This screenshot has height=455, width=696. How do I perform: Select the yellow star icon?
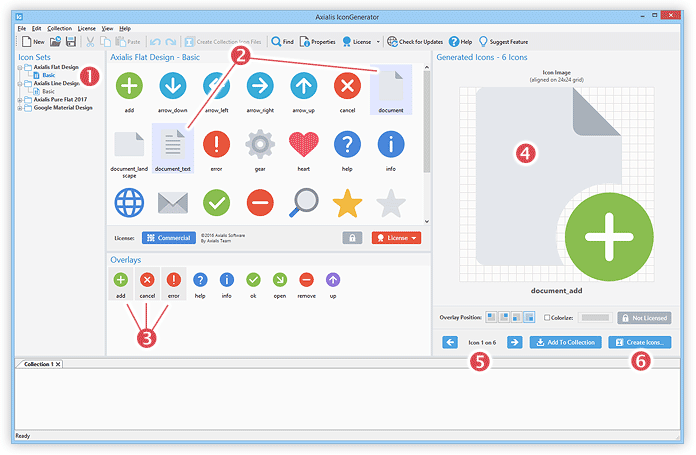click(347, 203)
